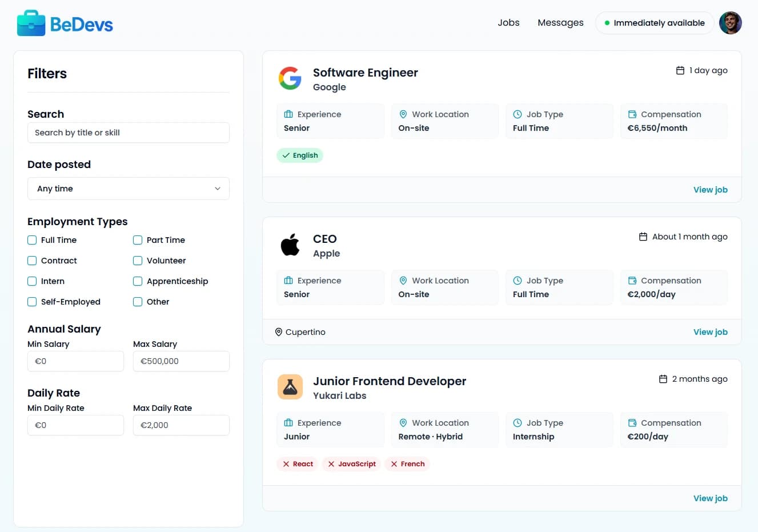Image resolution: width=758 pixels, height=532 pixels.
Task: Open View job for Junior Frontend Developer
Action: coord(710,498)
